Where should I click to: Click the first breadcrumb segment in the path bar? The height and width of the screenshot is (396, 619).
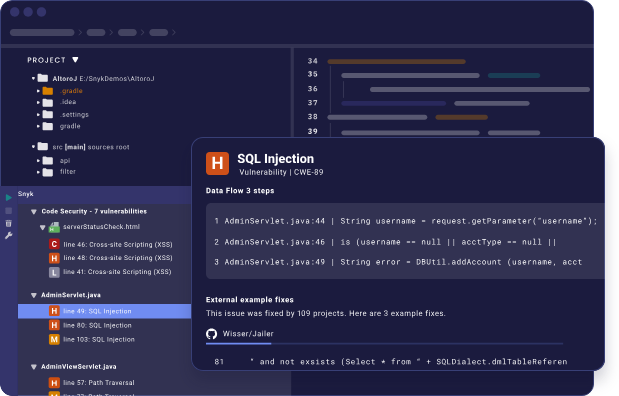pyautogui.click(x=42, y=32)
